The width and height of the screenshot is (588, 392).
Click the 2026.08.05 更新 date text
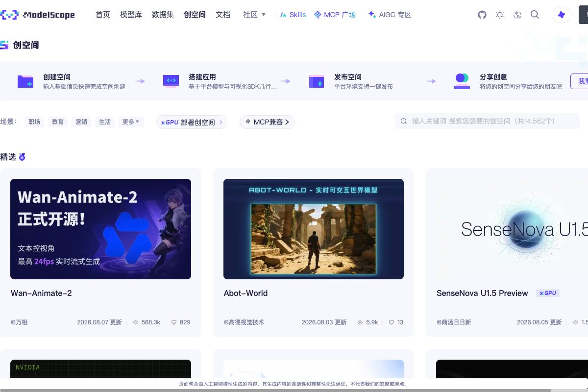coord(539,322)
